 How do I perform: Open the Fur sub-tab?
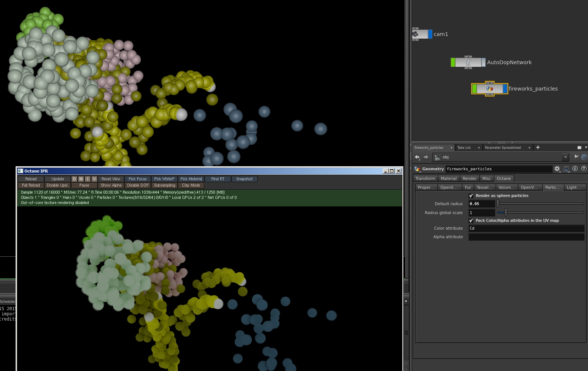click(468, 187)
